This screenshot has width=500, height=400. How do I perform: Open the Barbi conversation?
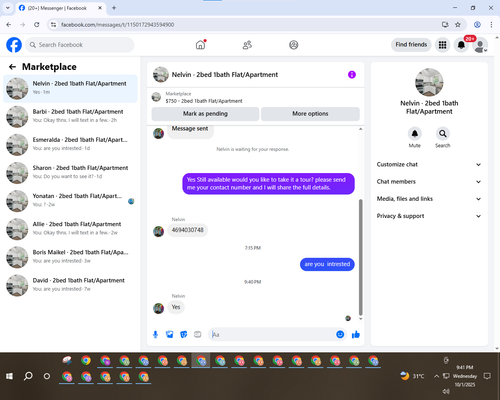[x=70, y=117]
